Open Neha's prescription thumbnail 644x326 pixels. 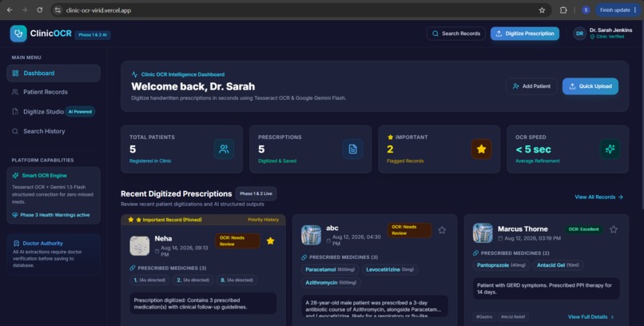click(140, 245)
